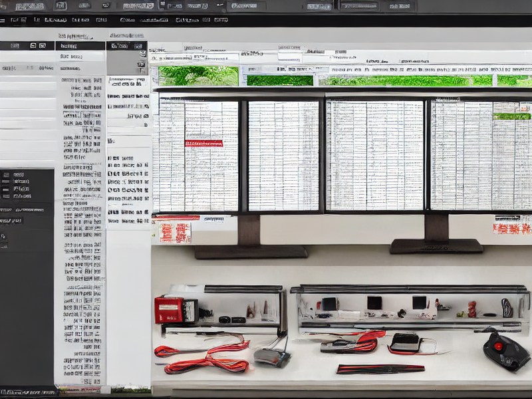Image resolution: width=532 pixels, height=399 pixels.
Task: Switch to the first tab in the window title bar
Action: point(30,6)
